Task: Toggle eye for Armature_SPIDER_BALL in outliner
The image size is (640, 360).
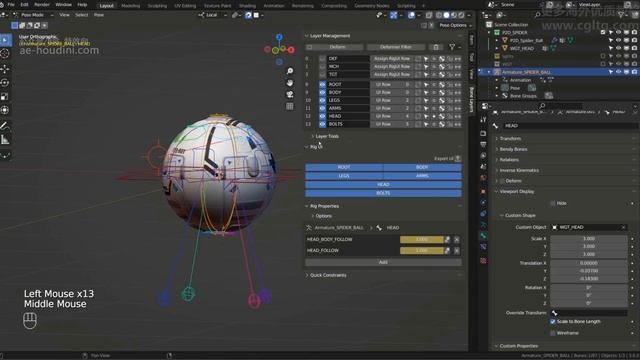Action: [x=618, y=72]
